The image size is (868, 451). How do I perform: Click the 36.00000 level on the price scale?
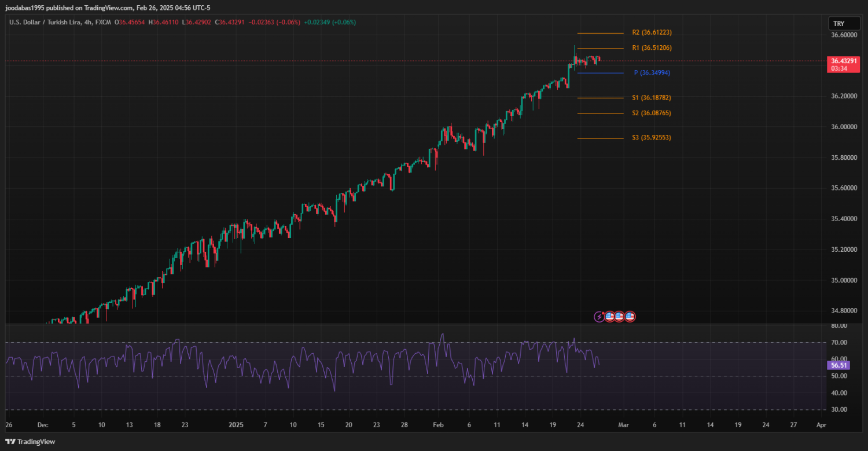[843, 127]
